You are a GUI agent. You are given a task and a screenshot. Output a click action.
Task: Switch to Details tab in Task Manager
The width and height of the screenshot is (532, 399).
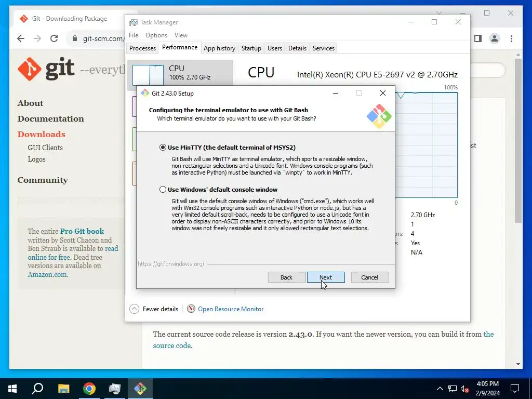tap(297, 48)
